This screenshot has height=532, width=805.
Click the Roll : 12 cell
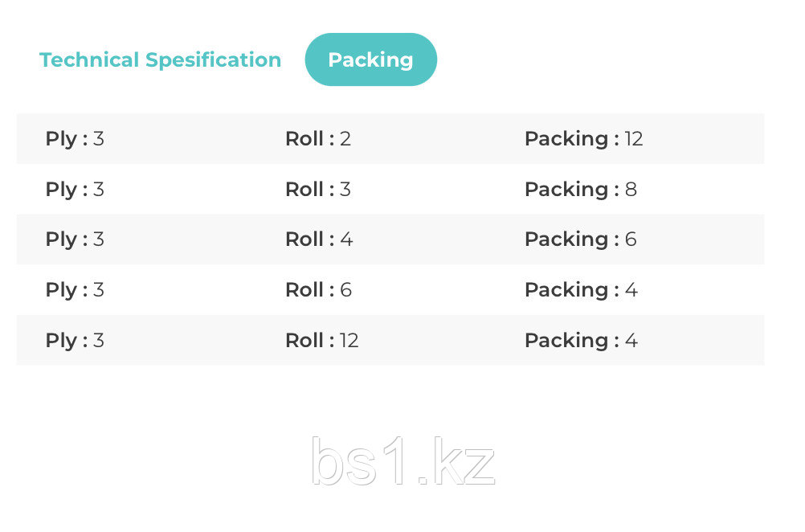(x=322, y=341)
